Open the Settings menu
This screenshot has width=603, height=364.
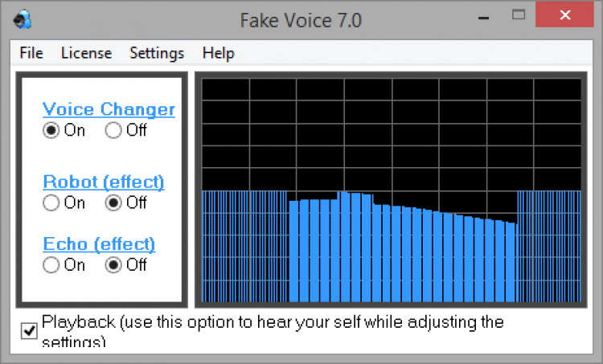(x=157, y=53)
